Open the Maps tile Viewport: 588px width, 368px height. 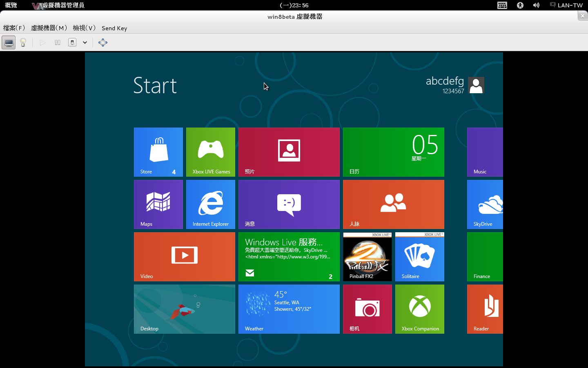(158, 204)
